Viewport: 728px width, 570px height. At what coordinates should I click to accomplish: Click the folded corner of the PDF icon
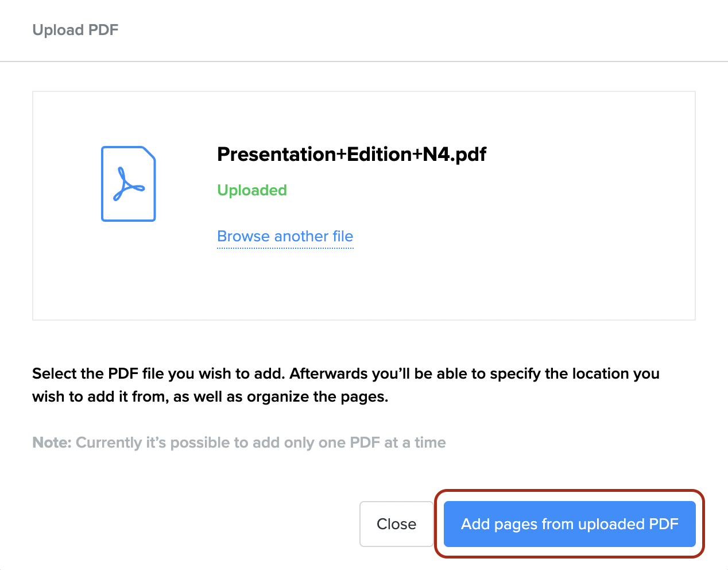point(149,153)
